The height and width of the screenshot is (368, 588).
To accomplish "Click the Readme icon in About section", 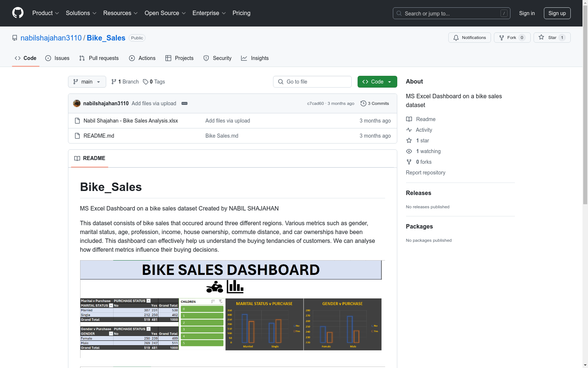I will (x=409, y=119).
